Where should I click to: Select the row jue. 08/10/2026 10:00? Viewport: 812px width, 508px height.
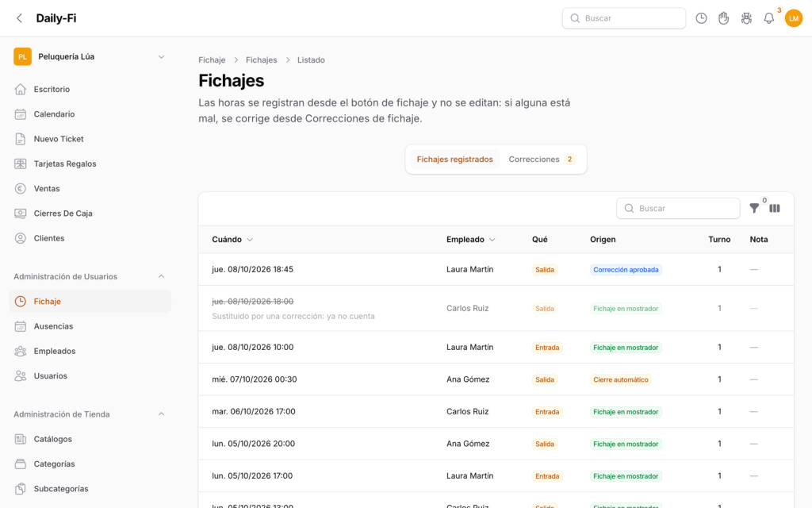click(x=496, y=348)
